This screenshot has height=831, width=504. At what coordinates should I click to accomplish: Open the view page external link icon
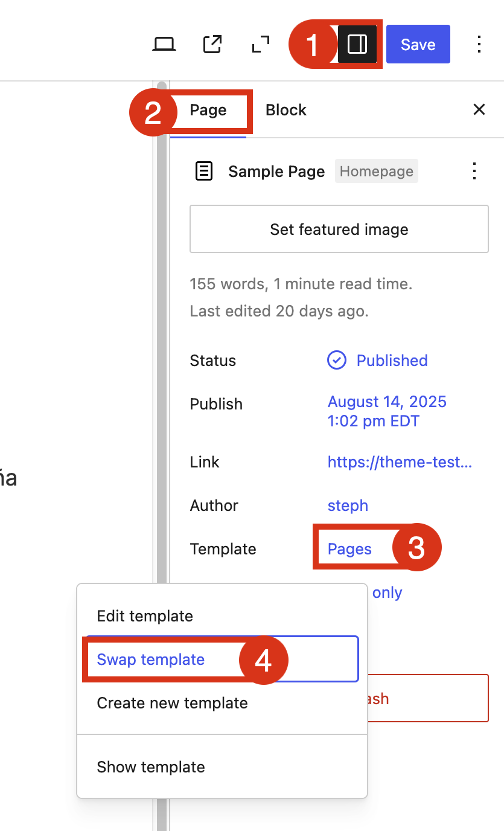tap(212, 44)
